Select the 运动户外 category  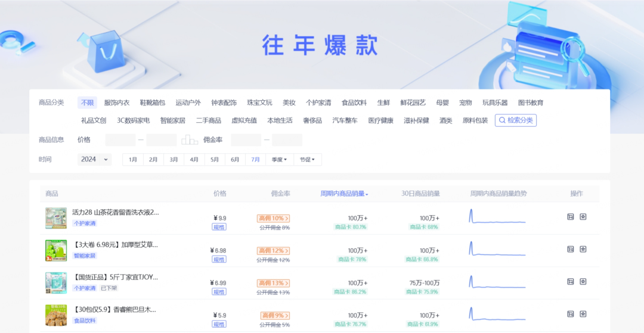[188, 102]
